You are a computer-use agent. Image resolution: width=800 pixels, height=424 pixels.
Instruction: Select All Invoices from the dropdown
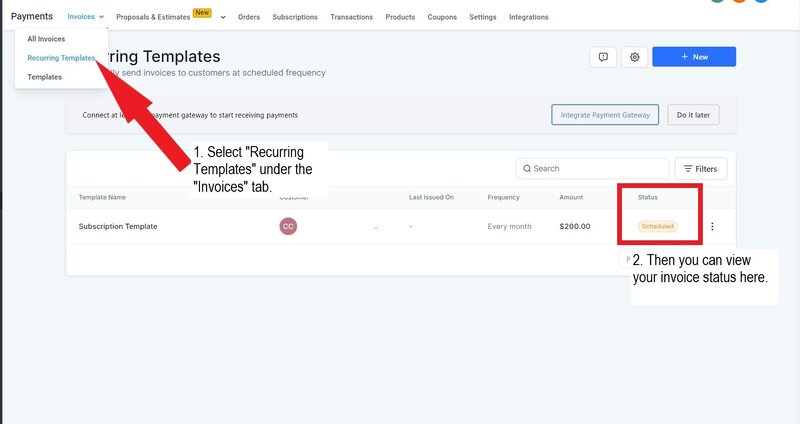46,39
